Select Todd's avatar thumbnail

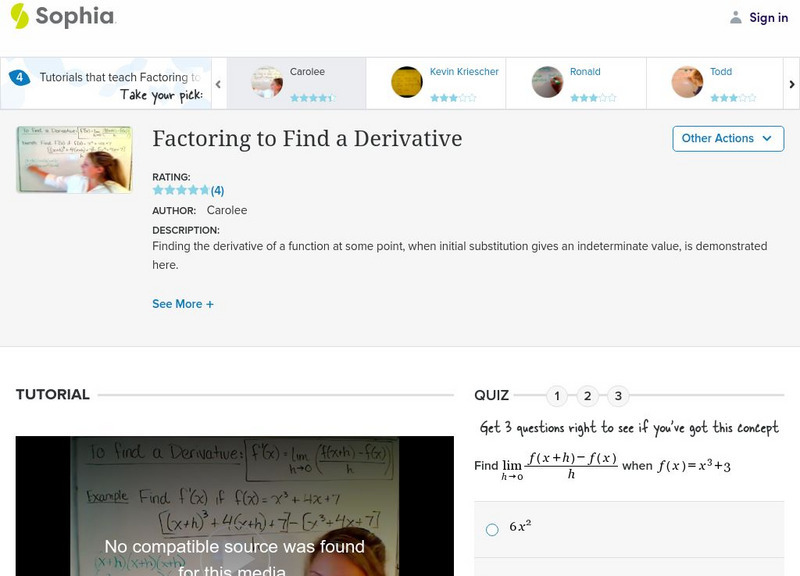[687, 82]
